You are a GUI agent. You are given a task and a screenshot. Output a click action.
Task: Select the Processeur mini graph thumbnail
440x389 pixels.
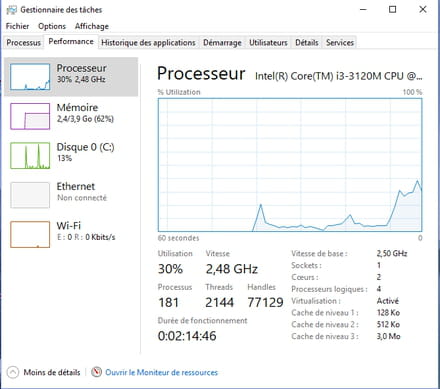point(30,77)
